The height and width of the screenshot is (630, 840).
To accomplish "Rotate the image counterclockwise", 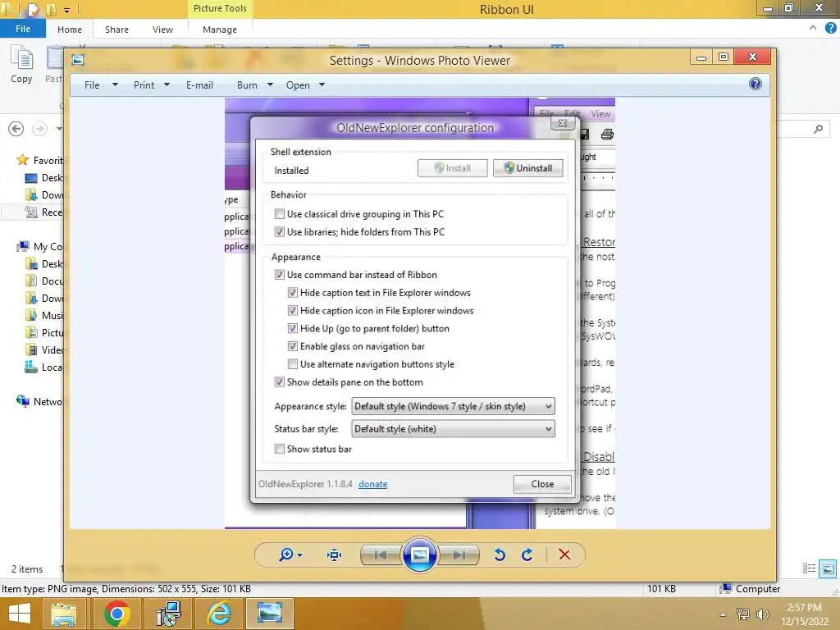I will point(500,555).
